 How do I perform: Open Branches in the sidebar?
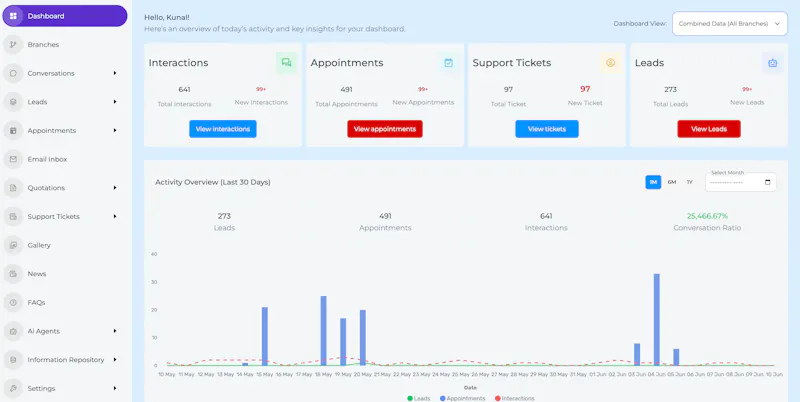point(65,44)
